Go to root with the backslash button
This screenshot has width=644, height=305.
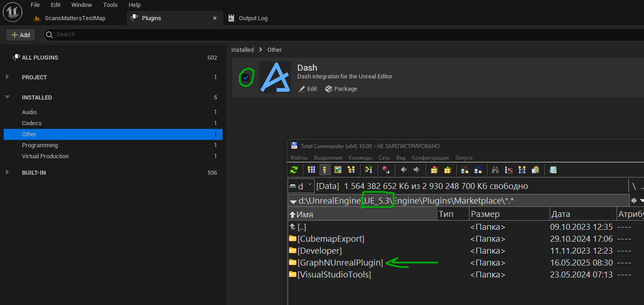point(634,186)
